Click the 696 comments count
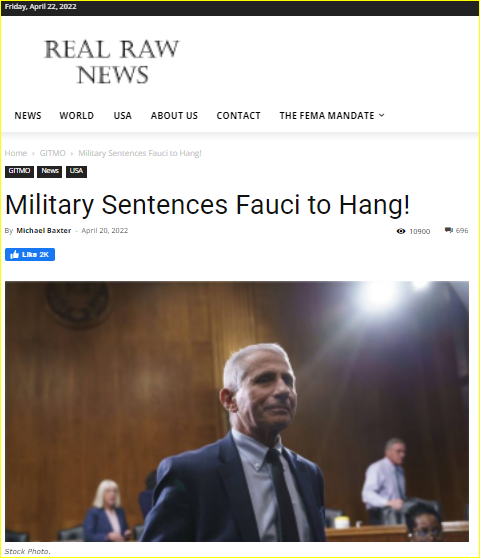This screenshot has width=480, height=558. [x=462, y=231]
